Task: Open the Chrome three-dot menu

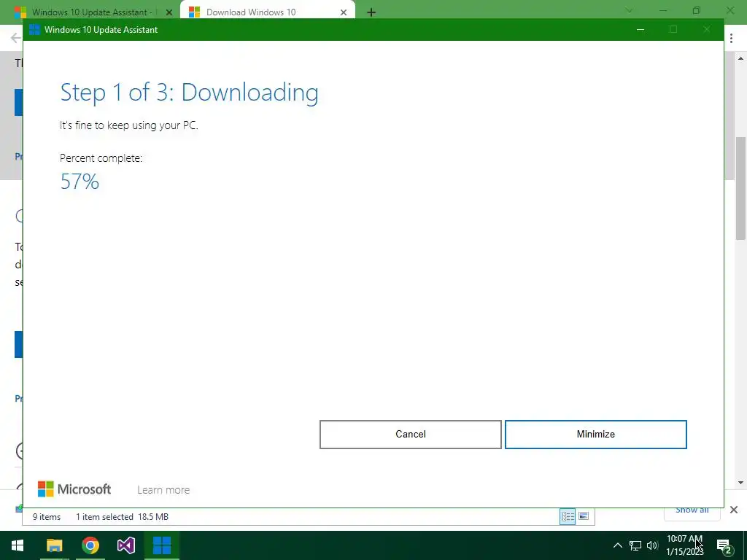Action: [731, 38]
